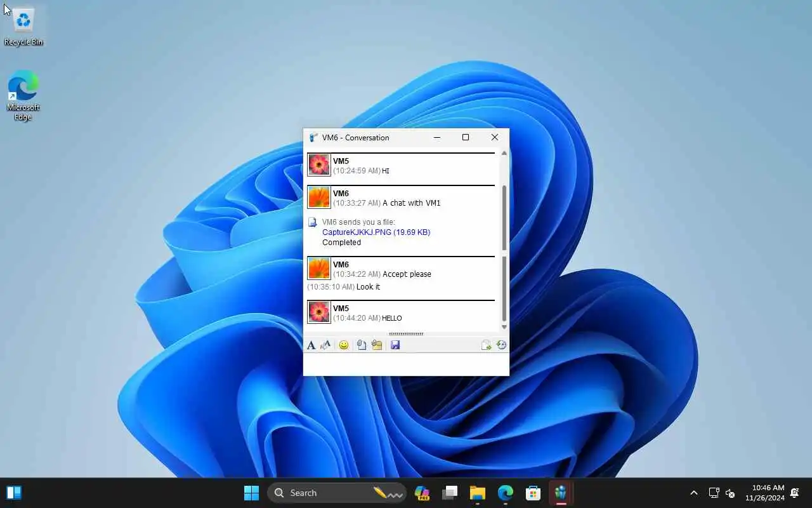Click the 'Completed' transfer status text
The width and height of the screenshot is (812, 508).
coord(341,243)
